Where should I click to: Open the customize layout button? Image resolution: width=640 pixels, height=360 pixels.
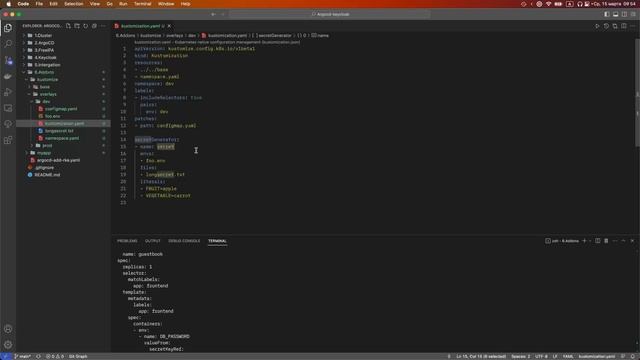coord(633,14)
